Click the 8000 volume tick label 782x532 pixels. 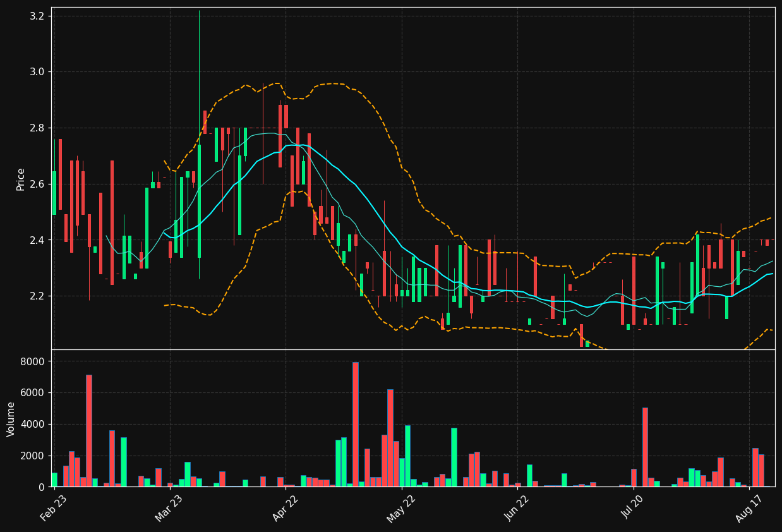tap(33, 361)
